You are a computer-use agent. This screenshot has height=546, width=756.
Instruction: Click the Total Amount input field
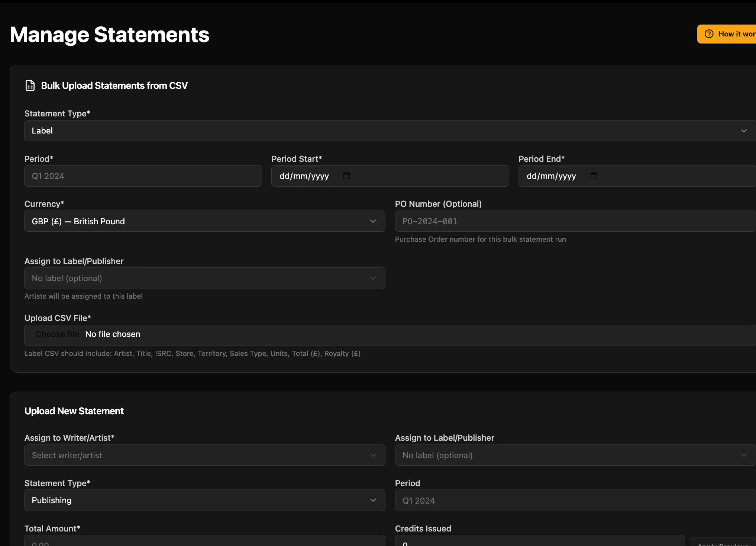205,541
